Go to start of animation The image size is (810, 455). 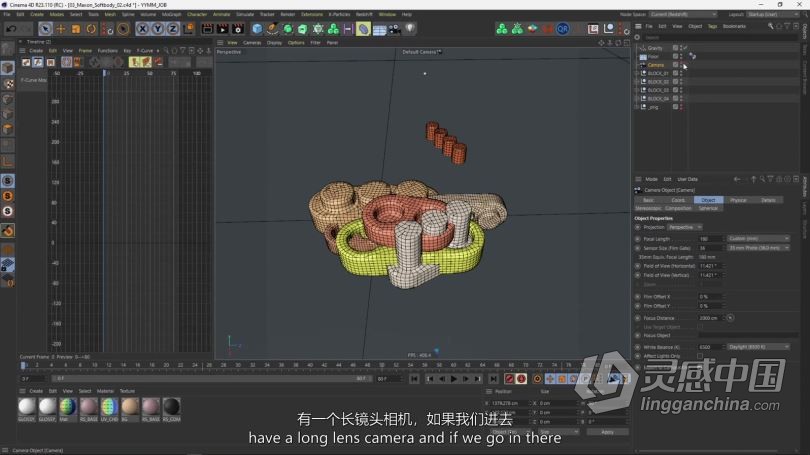(414, 379)
